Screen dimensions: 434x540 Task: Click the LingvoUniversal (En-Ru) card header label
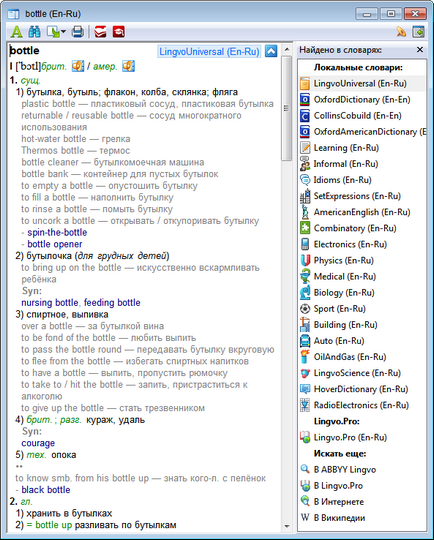209,52
